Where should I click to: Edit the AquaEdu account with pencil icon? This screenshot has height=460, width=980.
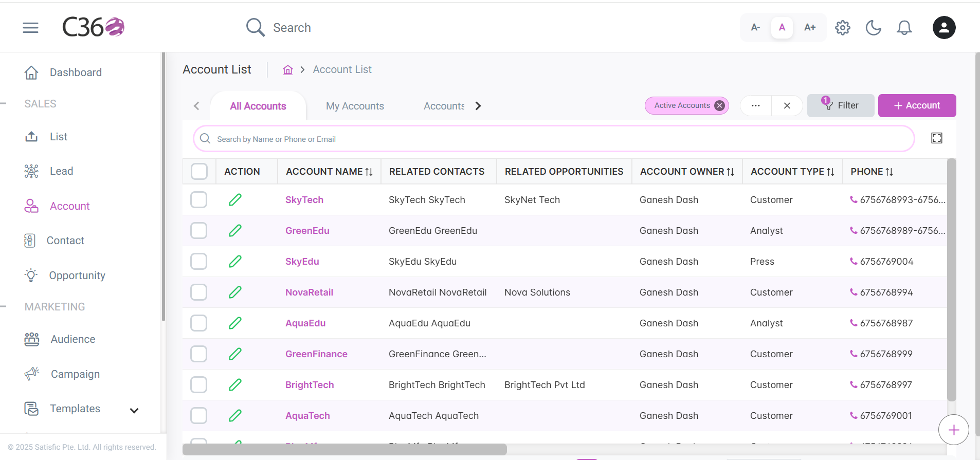[x=235, y=323]
